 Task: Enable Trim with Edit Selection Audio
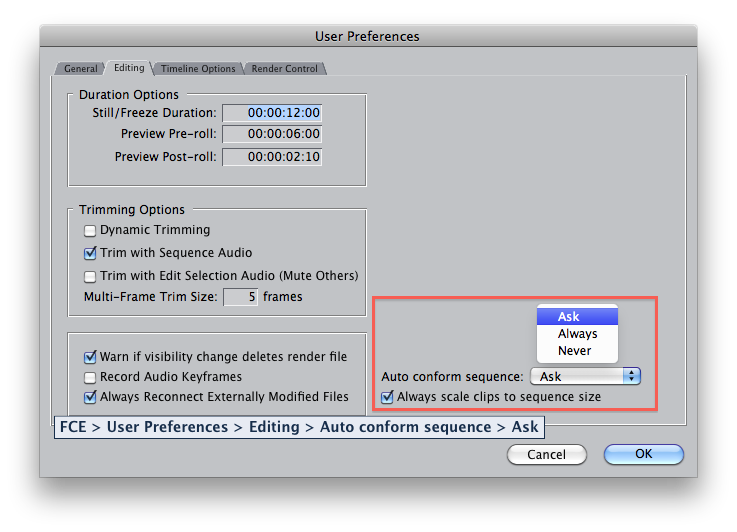tap(90, 277)
